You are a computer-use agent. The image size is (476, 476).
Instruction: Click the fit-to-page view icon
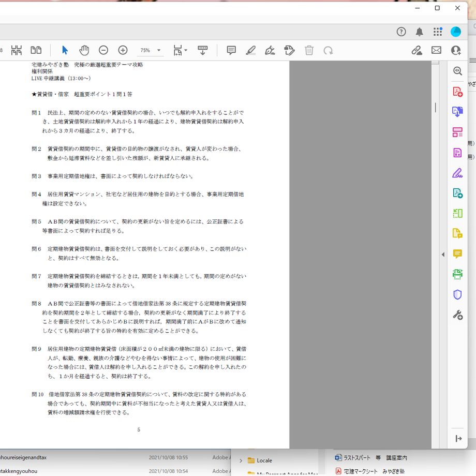[x=17, y=50]
